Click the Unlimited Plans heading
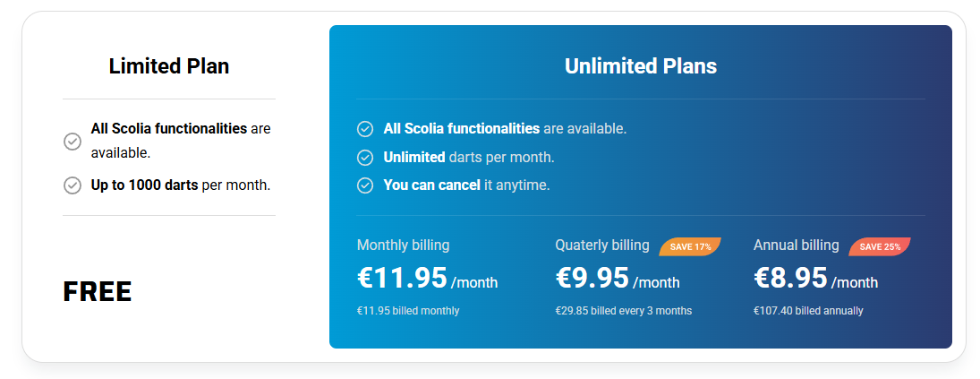The image size is (980, 379). pos(641,66)
